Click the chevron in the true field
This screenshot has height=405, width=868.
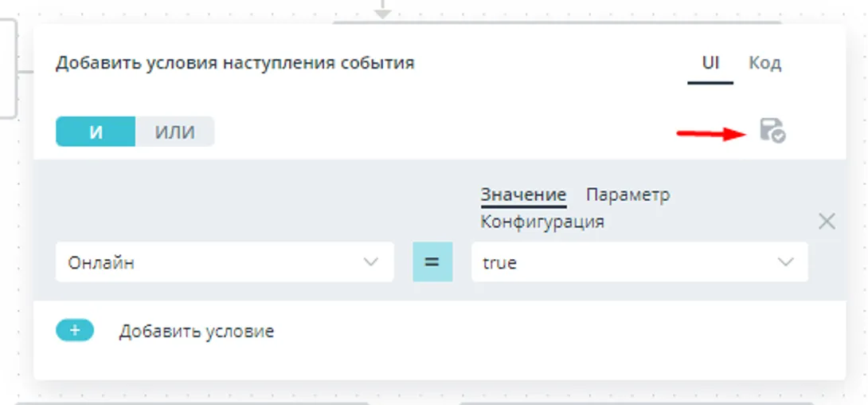pyautogui.click(x=786, y=261)
